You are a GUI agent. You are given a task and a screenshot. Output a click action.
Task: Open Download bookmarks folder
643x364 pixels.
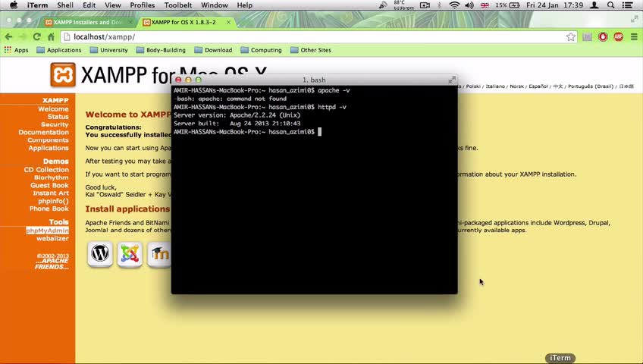213,50
